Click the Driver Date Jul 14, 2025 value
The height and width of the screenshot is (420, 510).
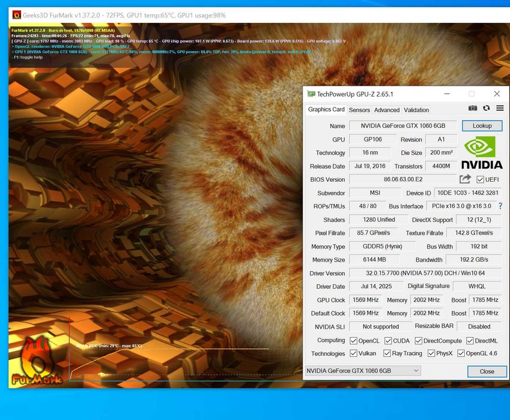[376, 286]
